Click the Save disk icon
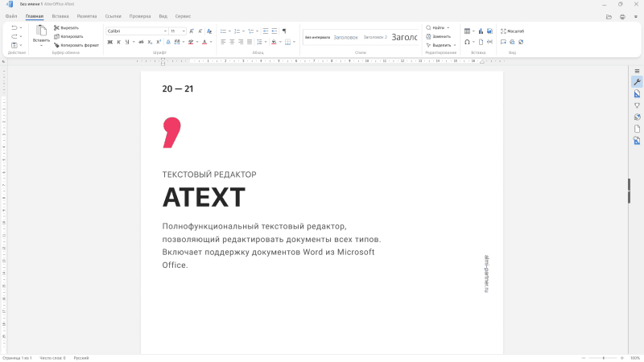Image resolution: width=644 pixels, height=362 pixels. coord(14,45)
